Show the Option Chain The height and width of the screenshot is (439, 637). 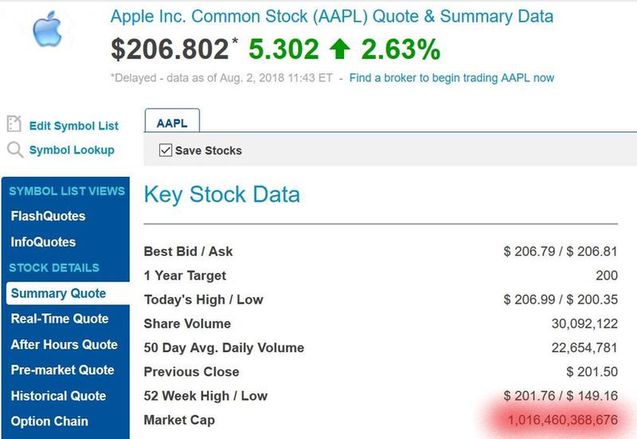click(x=49, y=421)
